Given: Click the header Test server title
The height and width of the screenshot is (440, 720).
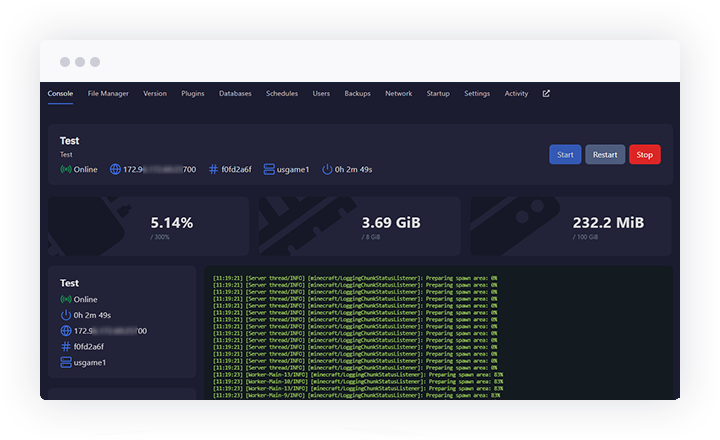Looking at the screenshot, I should [69, 141].
